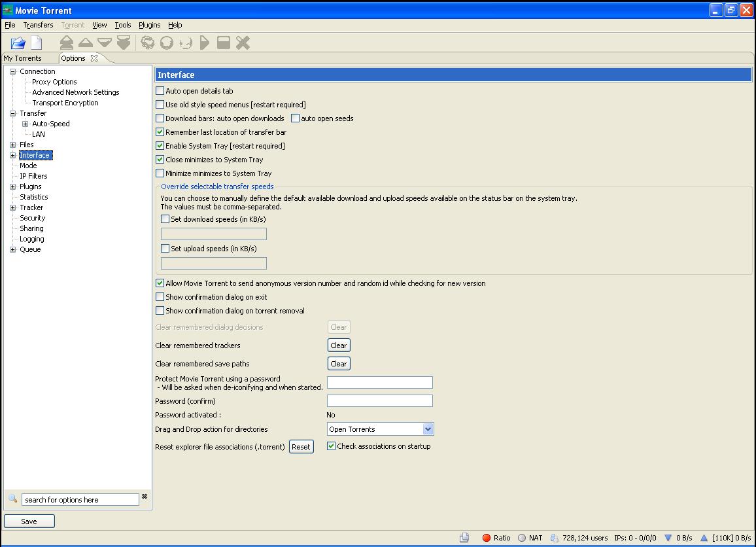This screenshot has height=547, width=756.
Task: Open the View menu
Action: [100, 25]
